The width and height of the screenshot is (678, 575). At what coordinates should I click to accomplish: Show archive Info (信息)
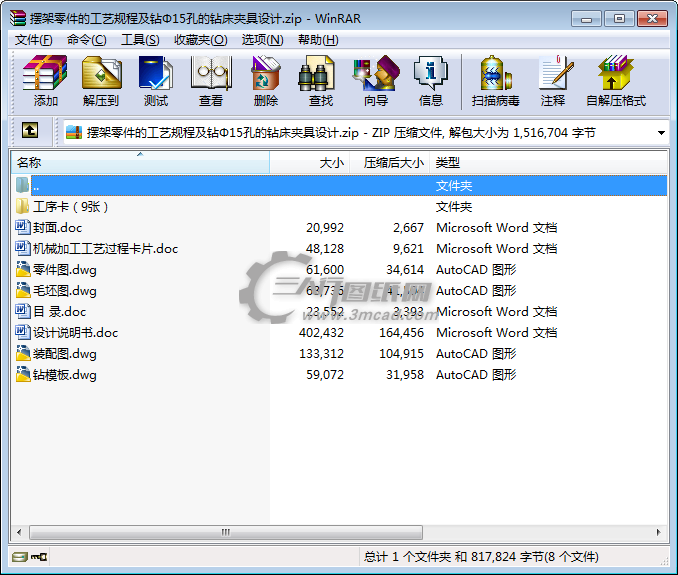pos(431,81)
